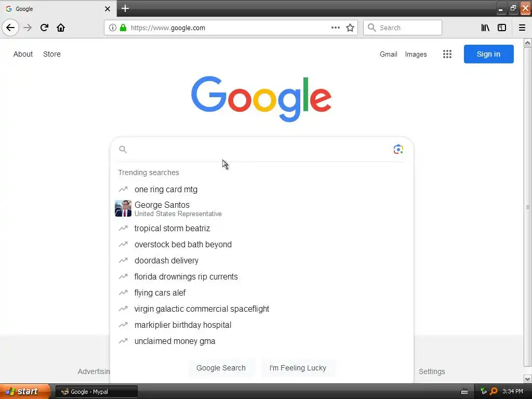Viewport: 532px width, 399px height.
Task: Open the Library icon in the toolbar
Action: pyautogui.click(x=485, y=28)
